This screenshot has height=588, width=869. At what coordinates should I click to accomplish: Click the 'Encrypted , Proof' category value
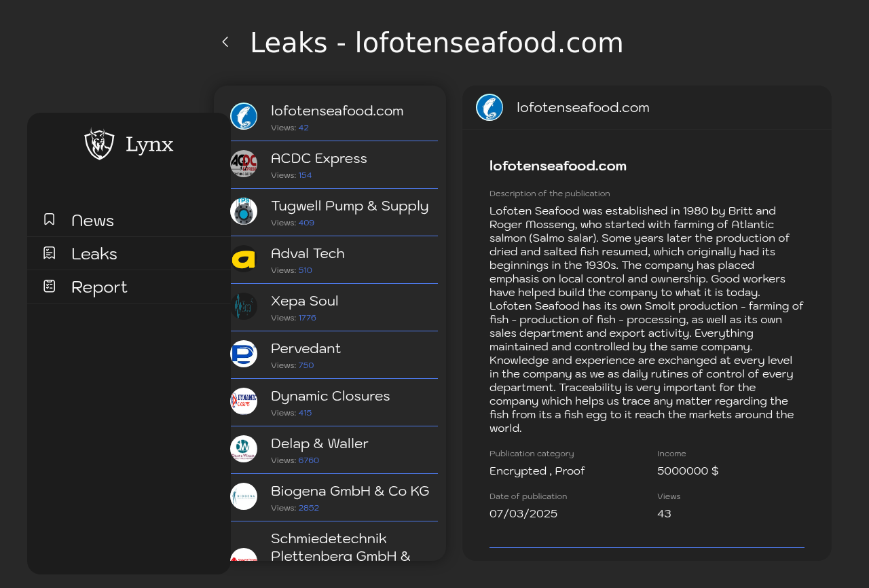(537, 471)
